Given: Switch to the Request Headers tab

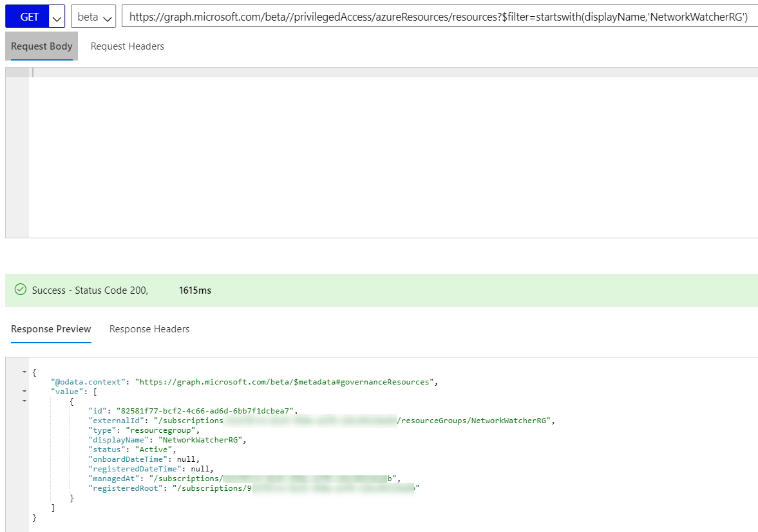Looking at the screenshot, I should (127, 46).
